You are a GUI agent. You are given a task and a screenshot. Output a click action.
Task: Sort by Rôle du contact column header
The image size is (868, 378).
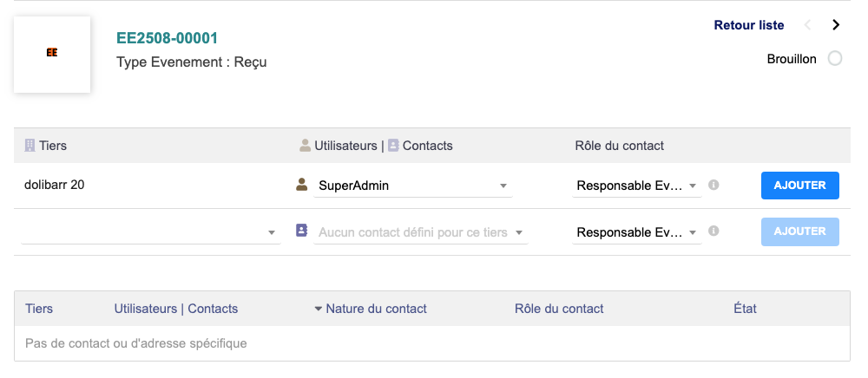pos(559,309)
